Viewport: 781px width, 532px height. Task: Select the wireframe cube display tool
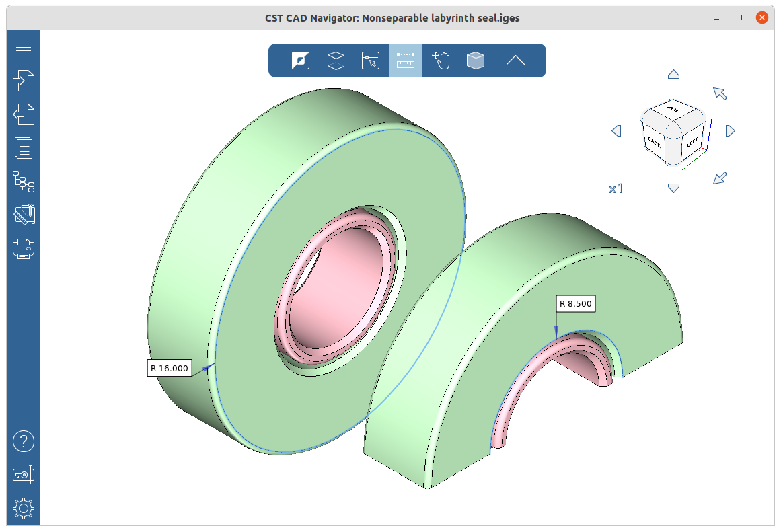pos(336,61)
